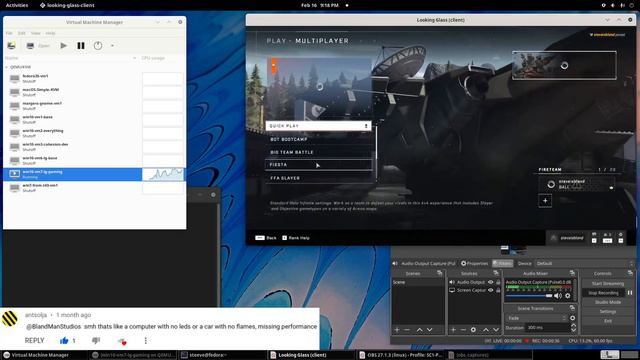The width and height of the screenshot is (640, 360).
Task: Select the win10-vm6-lg-base virtual machine
Action: (73, 160)
